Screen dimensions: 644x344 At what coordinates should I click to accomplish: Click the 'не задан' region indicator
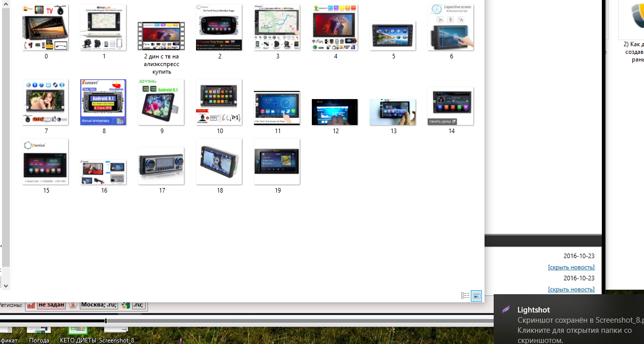[x=51, y=305]
